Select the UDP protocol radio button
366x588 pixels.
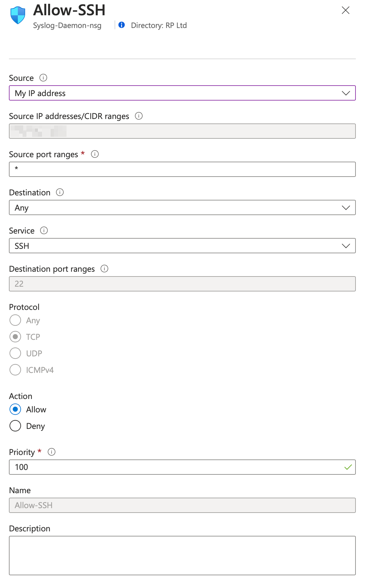click(x=15, y=353)
